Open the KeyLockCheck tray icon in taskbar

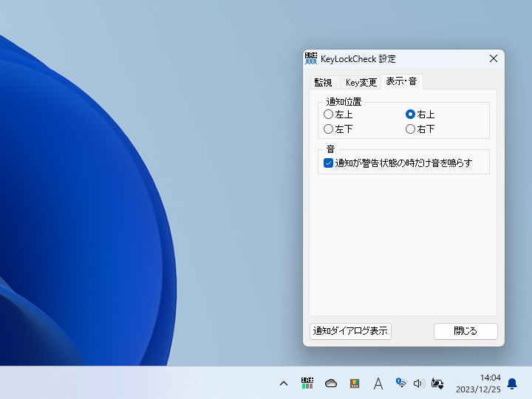point(307,383)
